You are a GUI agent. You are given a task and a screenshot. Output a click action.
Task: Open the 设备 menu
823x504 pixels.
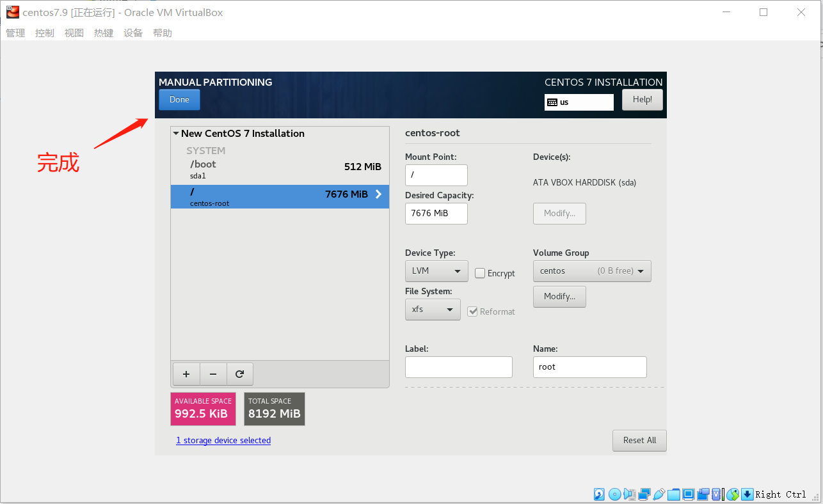tap(133, 33)
